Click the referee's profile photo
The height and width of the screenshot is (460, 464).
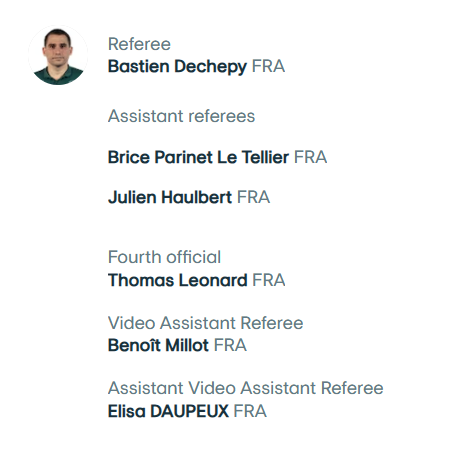coord(58,55)
